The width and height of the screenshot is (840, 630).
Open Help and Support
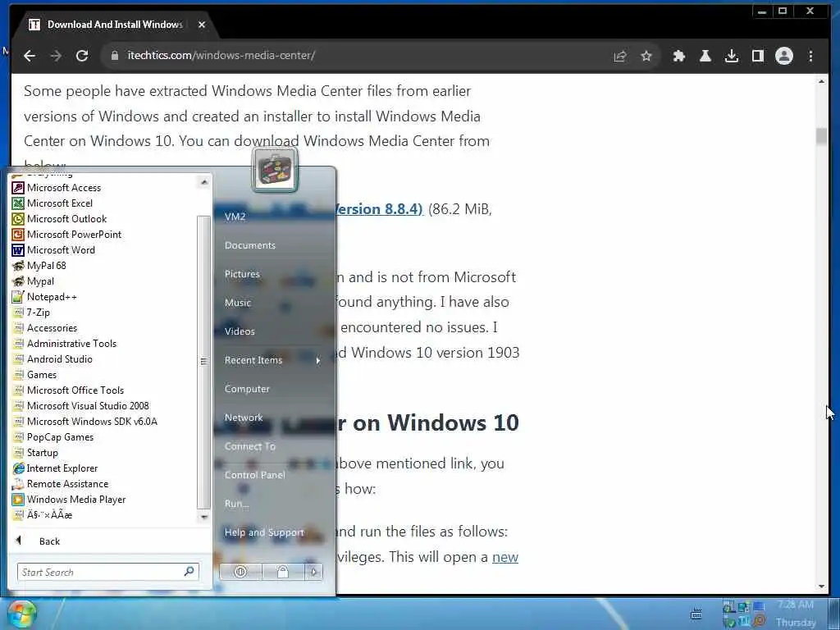coord(264,532)
